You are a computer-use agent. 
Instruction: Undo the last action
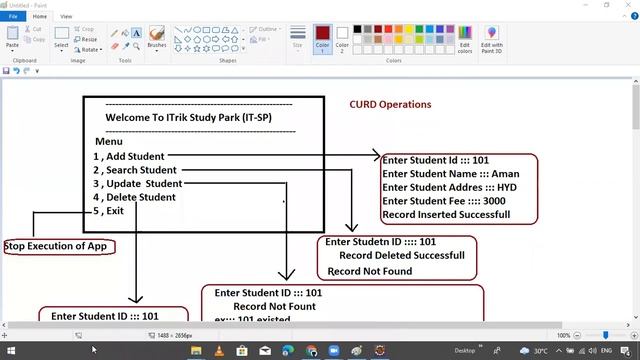16,71
